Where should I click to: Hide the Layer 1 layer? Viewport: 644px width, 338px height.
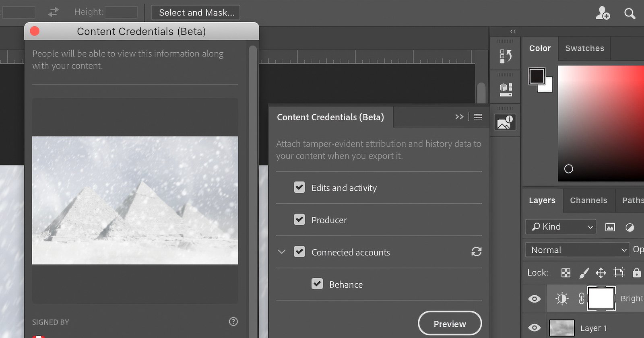pyautogui.click(x=535, y=328)
